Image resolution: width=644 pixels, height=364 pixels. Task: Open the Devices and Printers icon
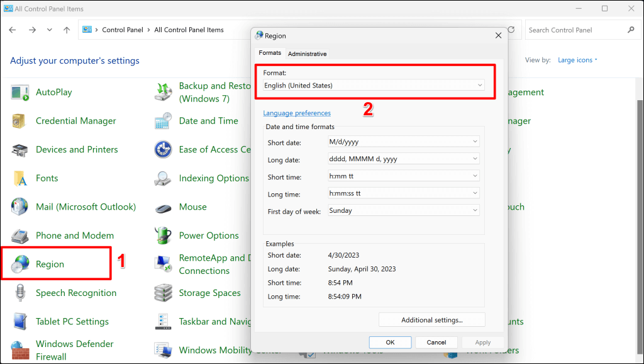(19, 150)
